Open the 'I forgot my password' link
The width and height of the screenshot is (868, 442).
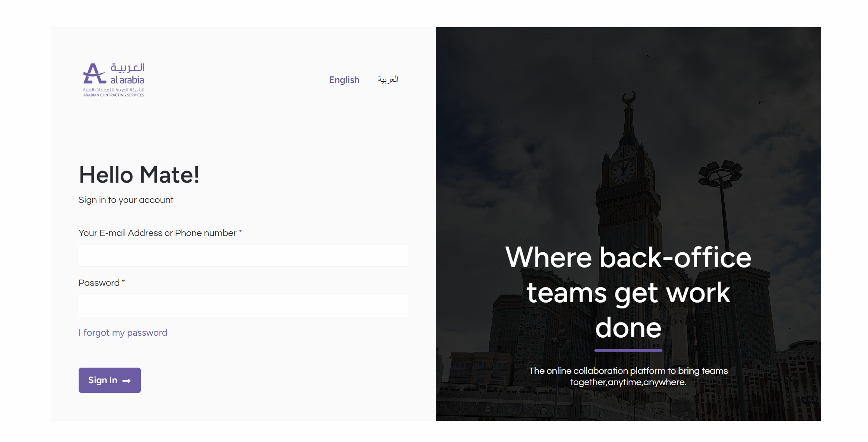click(x=123, y=333)
